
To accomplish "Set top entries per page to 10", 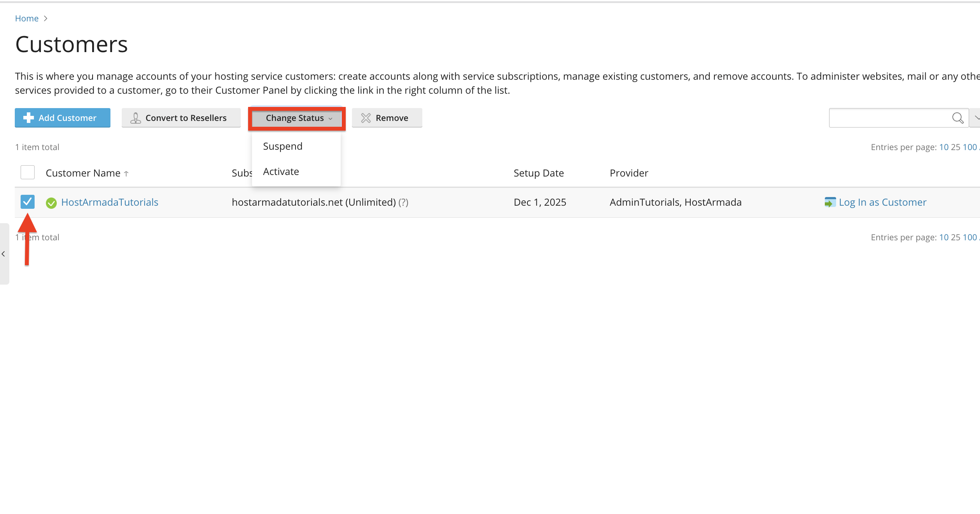I will click(944, 147).
